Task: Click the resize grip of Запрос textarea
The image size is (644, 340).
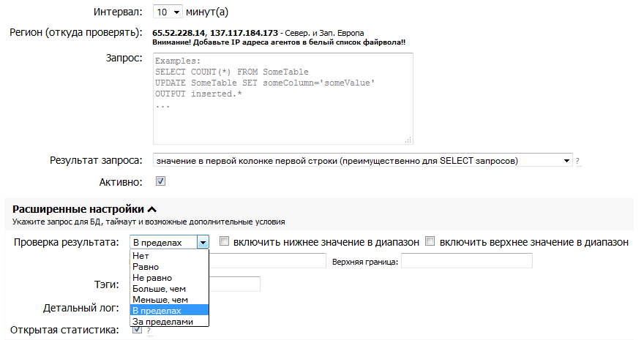Action: pos(408,140)
